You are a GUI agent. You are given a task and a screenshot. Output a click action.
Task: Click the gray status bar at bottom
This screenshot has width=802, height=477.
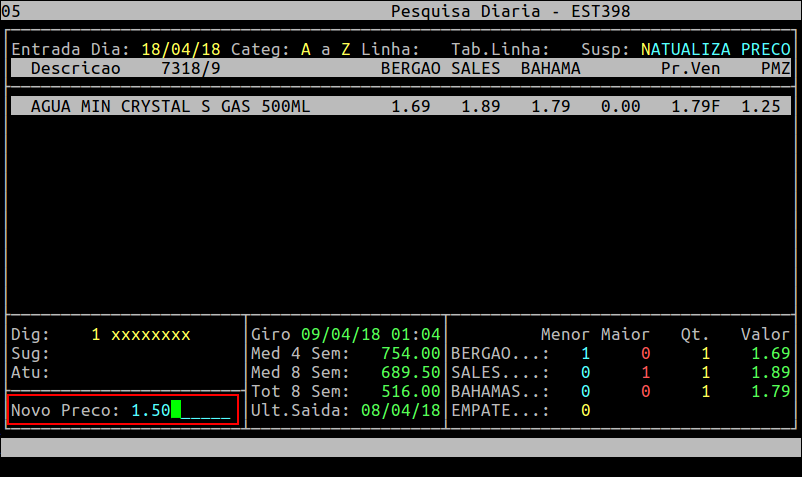(400, 447)
